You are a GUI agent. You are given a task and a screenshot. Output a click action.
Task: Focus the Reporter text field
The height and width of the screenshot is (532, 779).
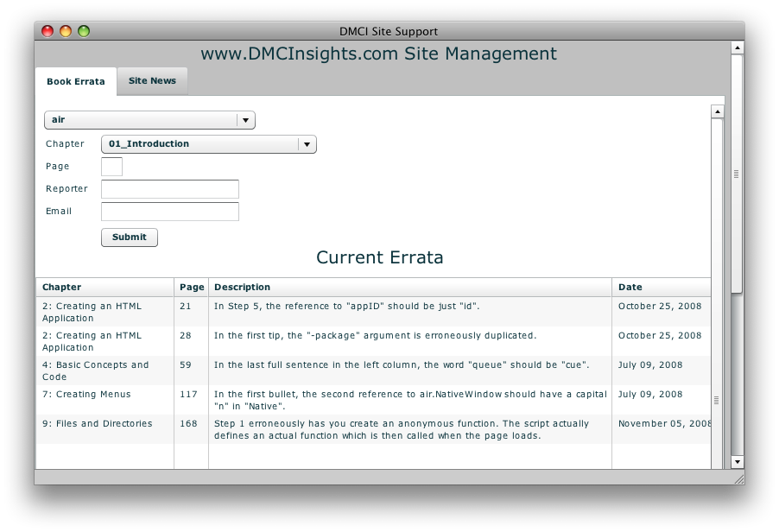169,189
